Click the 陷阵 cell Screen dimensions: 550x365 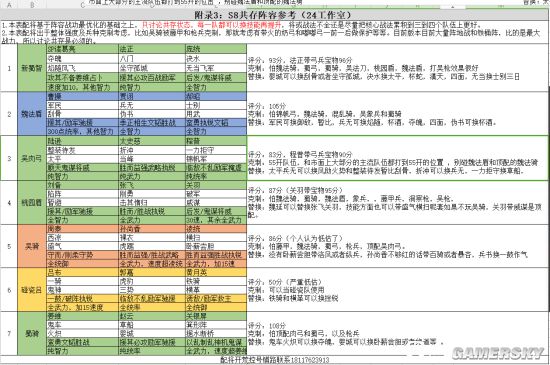click(82, 194)
